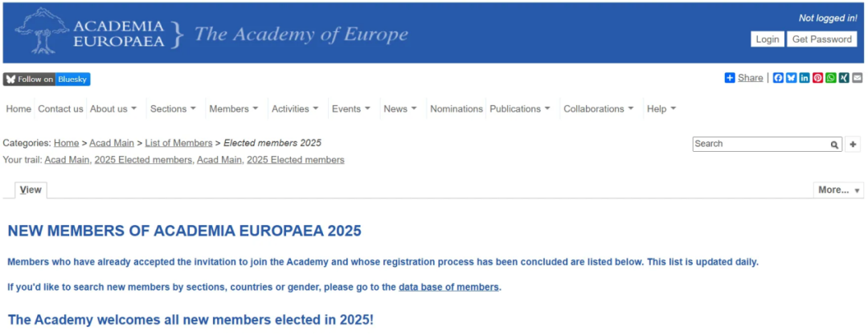
Task: Open the Members dropdown menu
Action: pos(234,109)
